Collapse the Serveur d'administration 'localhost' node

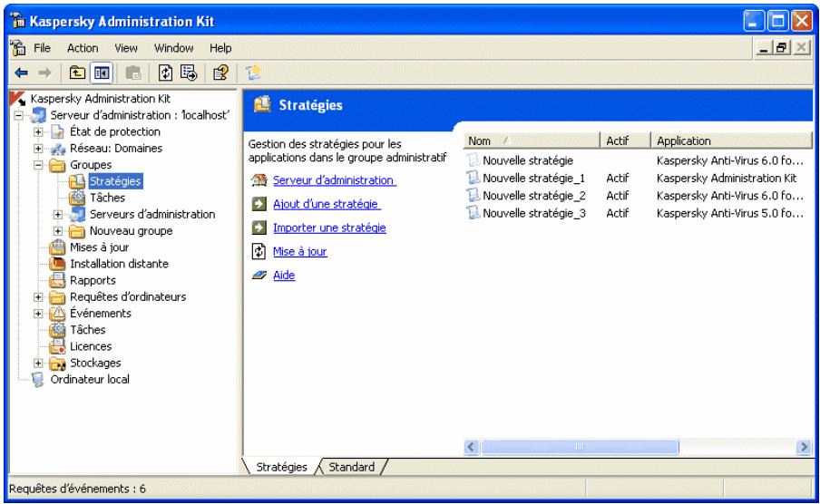click(19, 115)
